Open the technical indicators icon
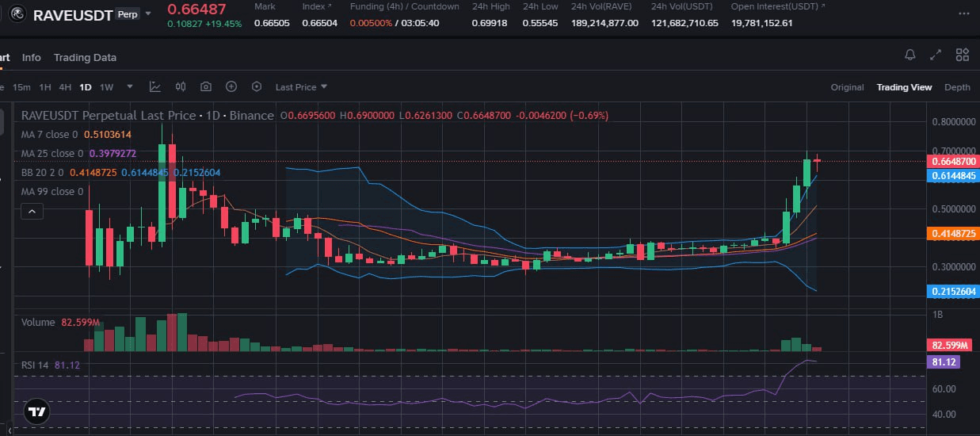The image size is (980, 436). point(155,86)
